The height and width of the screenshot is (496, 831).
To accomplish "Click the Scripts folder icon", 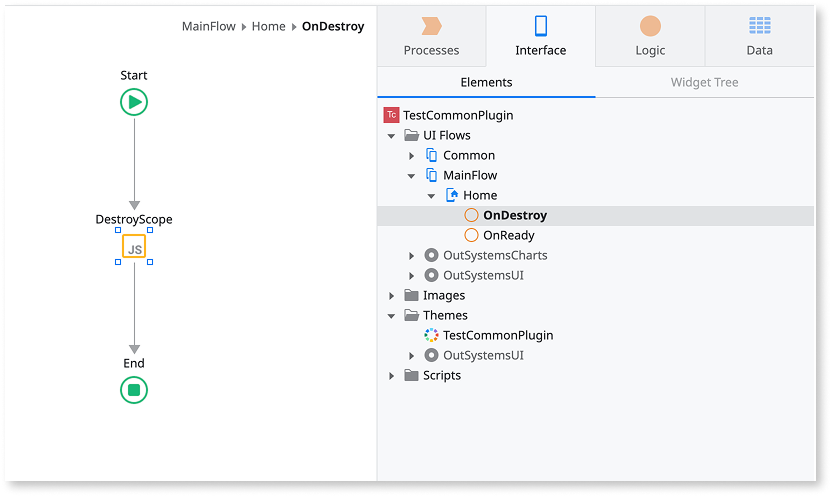I will pos(411,375).
